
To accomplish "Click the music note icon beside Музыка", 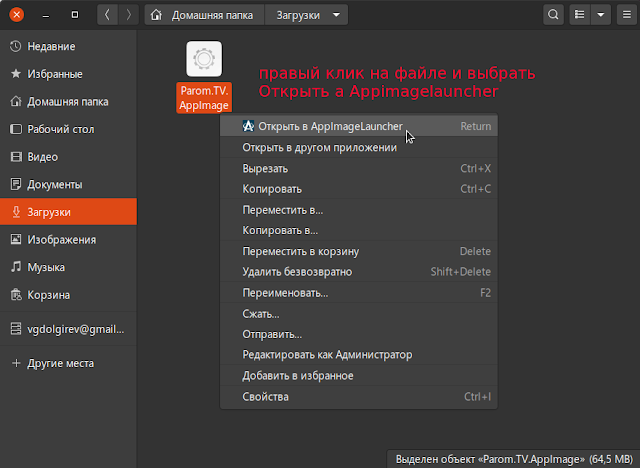I will [x=16, y=267].
